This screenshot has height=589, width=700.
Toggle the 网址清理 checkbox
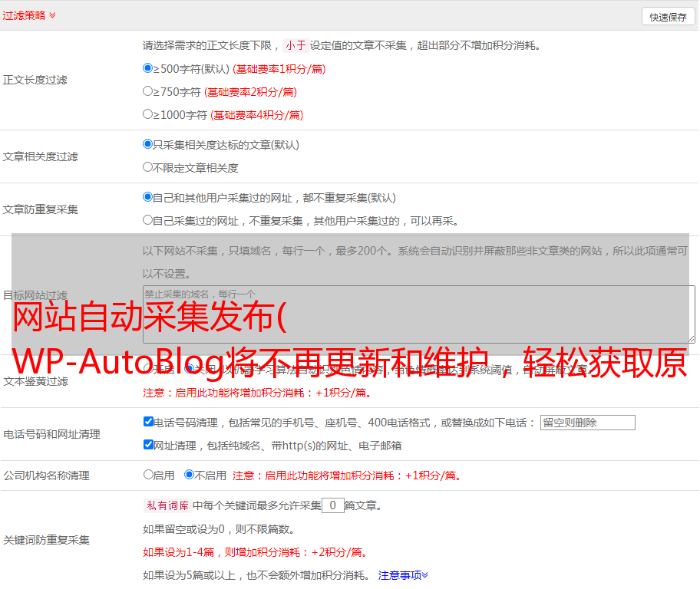click(x=149, y=445)
